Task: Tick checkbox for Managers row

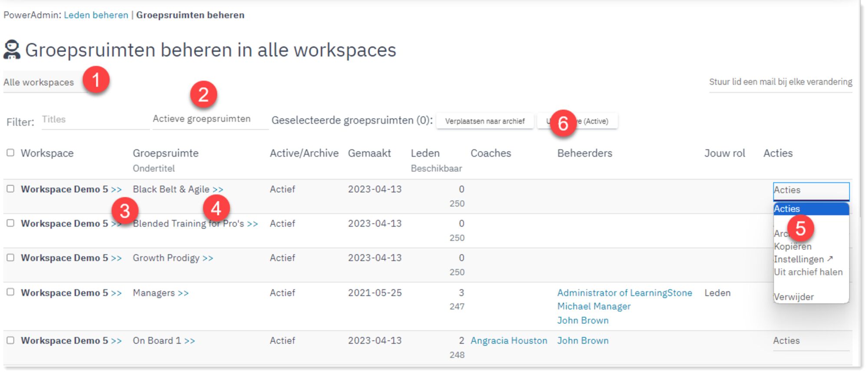Action: [10, 292]
